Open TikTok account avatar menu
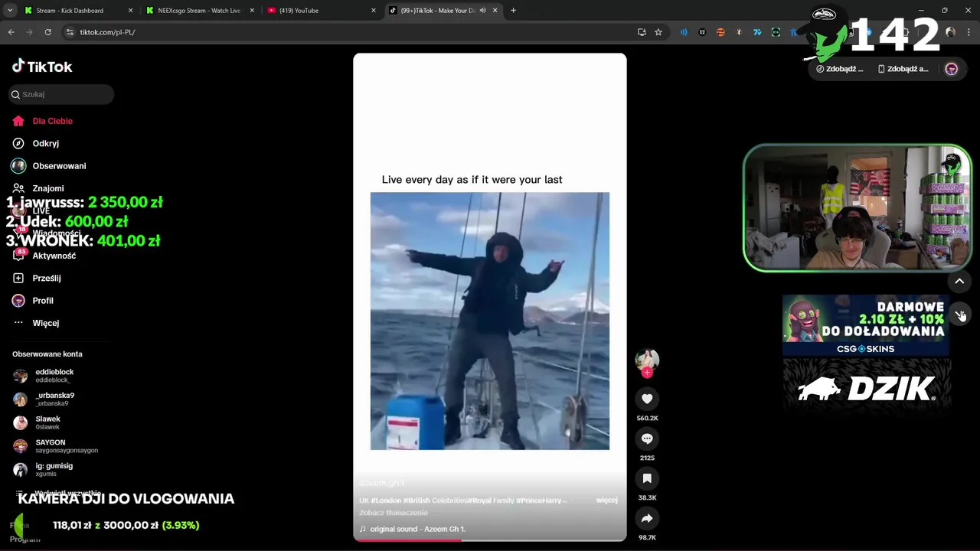This screenshot has width=980, height=551. [952, 69]
